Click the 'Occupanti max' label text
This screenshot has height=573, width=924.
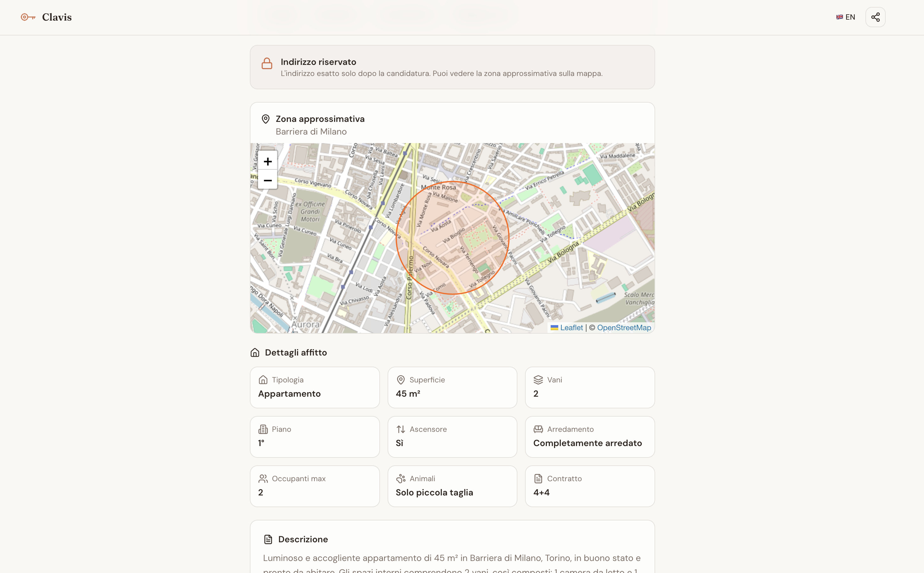pyautogui.click(x=299, y=479)
